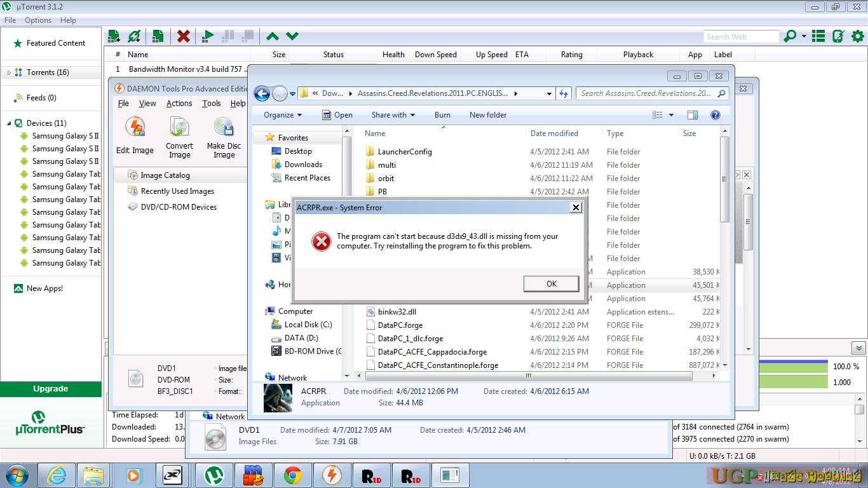868x488 pixels.
Task: Open the uTorrent File menu
Action: pyautogui.click(x=10, y=20)
